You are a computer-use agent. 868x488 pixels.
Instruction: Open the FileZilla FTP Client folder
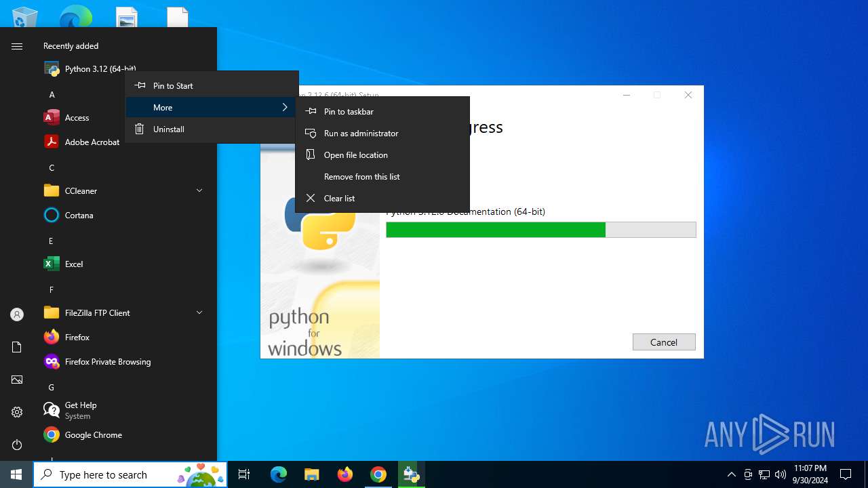(125, 313)
